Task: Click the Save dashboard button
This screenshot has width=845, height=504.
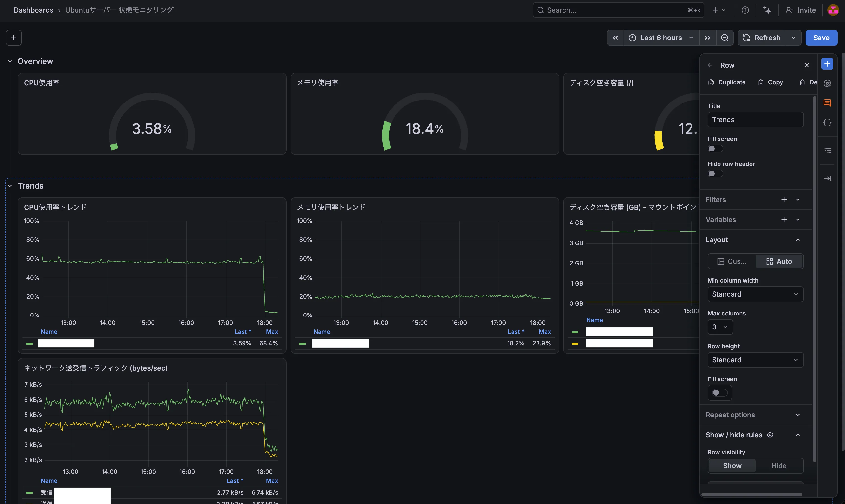Action: (x=821, y=38)
